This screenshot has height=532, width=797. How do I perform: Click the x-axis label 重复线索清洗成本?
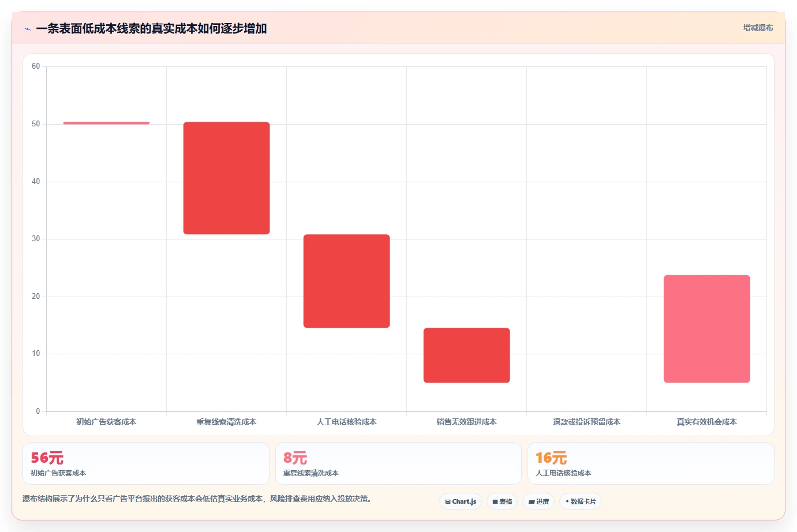tap(226, 422)
